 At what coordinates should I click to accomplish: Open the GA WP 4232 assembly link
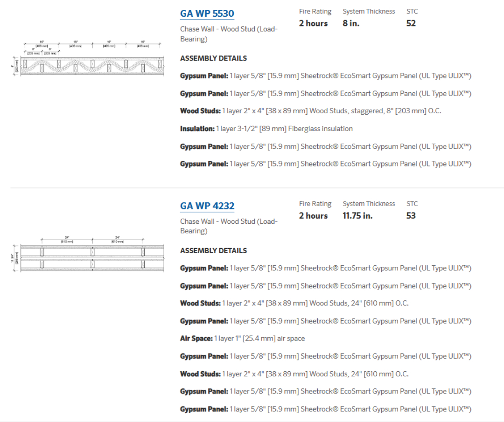click(x=207, y=206)
